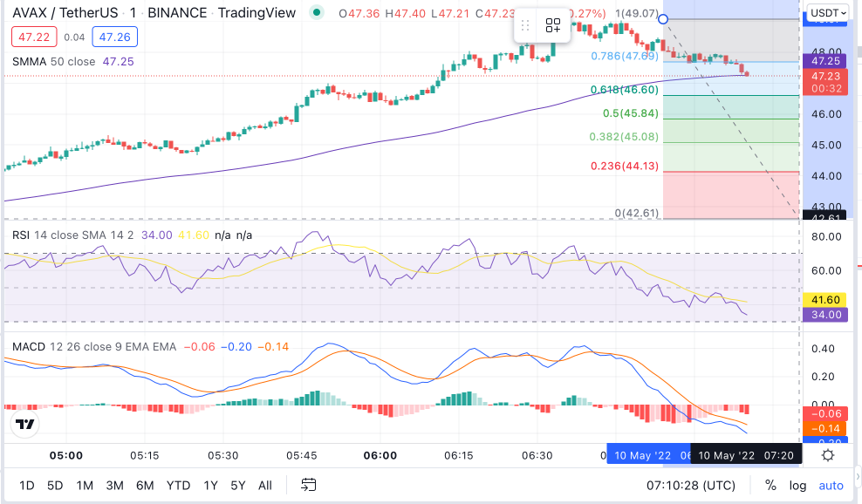This screenshot has height=504, width=862.
Task: Toggle percent scale mode
Action: pyautogui.click(x=770, y=486)
